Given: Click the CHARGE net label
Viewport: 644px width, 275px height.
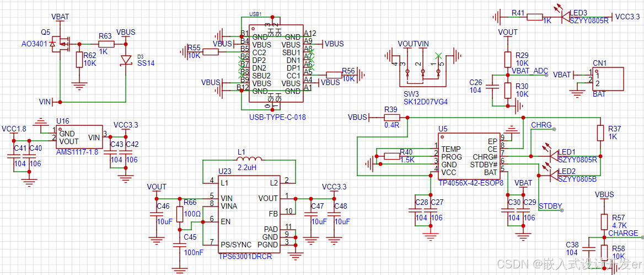Looking at the screenshot, I should pyautogui.click(x=623, y=233).
